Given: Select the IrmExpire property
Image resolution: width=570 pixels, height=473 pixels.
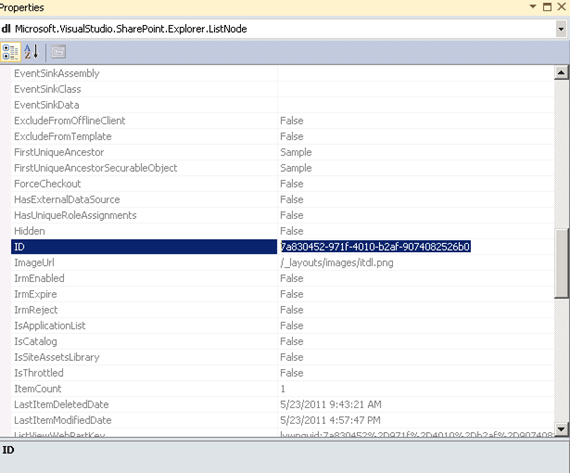Looking at the screenshot, I should (x=35, y=294).
